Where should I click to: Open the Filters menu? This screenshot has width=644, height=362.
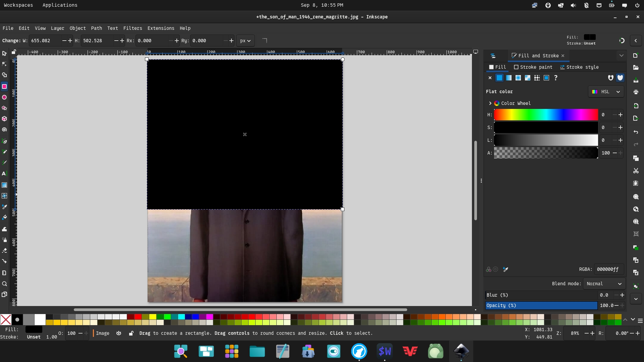point(132,28)
